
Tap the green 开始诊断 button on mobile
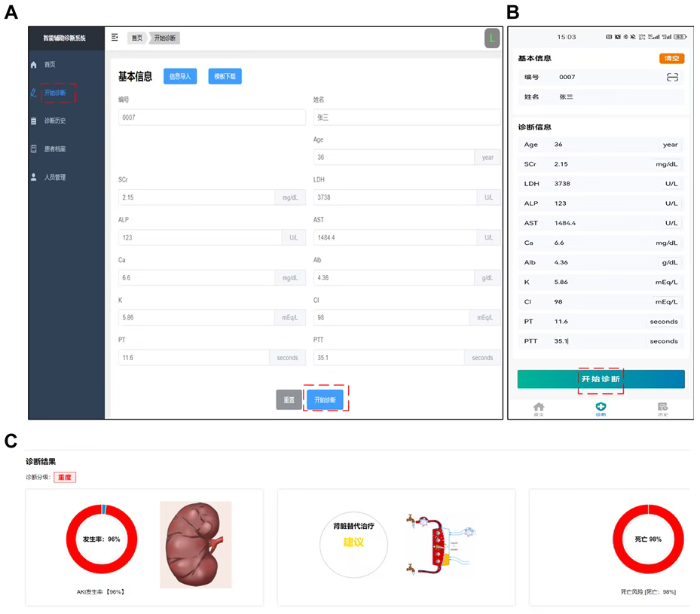point(601,379)
